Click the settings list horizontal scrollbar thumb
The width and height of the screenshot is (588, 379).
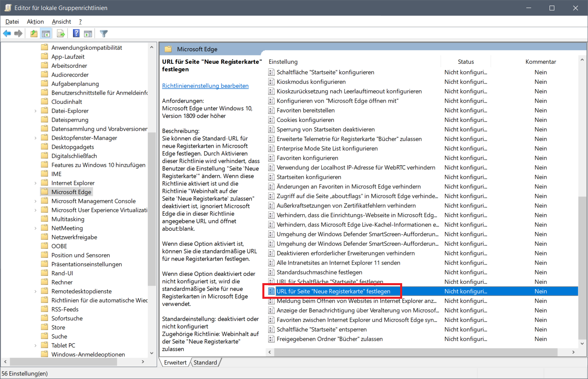pos(416,352)
